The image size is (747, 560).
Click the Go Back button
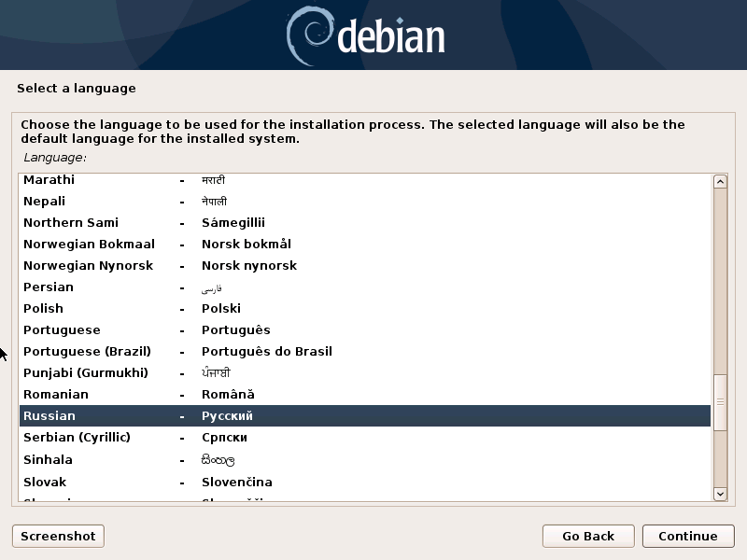(588, 536)
